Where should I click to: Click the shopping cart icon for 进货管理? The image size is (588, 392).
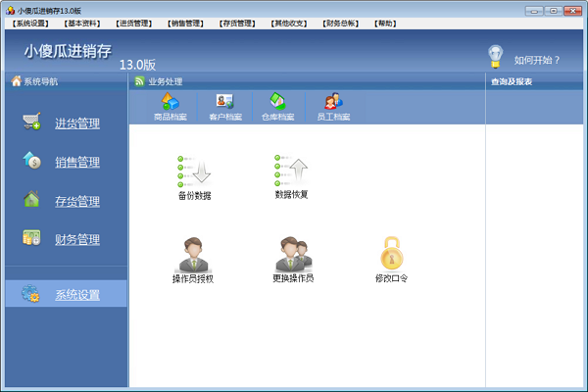(x=31, y=122)
